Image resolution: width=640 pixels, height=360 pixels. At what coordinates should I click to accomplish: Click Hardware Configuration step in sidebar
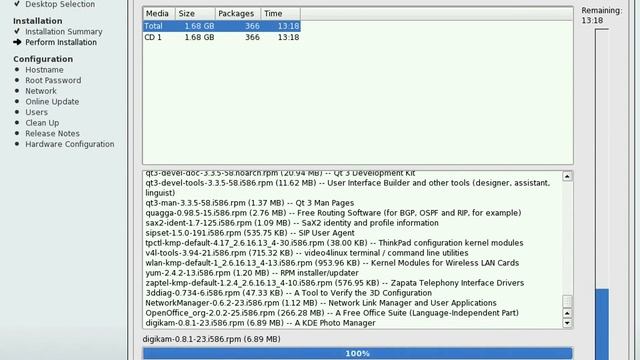click(70, 144)
